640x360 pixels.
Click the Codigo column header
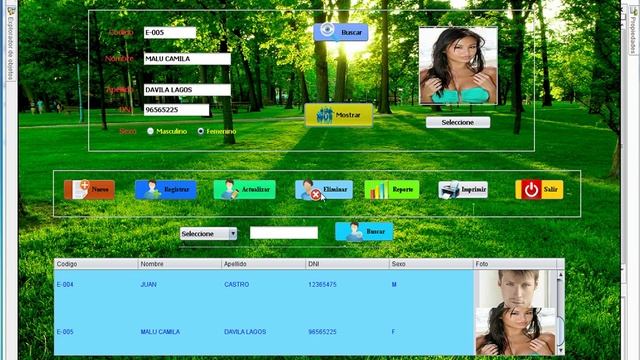click(x=96, y=264)
